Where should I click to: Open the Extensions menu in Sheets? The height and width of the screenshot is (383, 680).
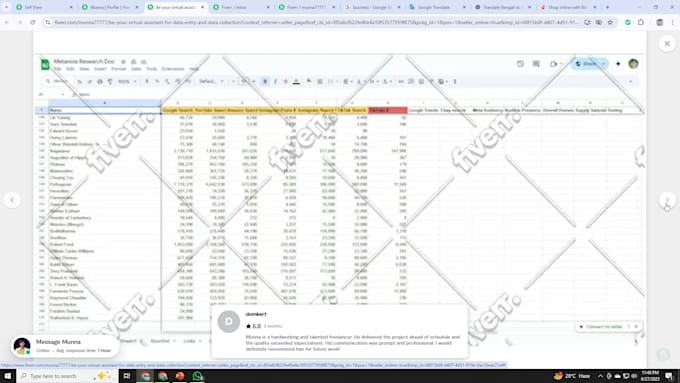pos(173,69)
